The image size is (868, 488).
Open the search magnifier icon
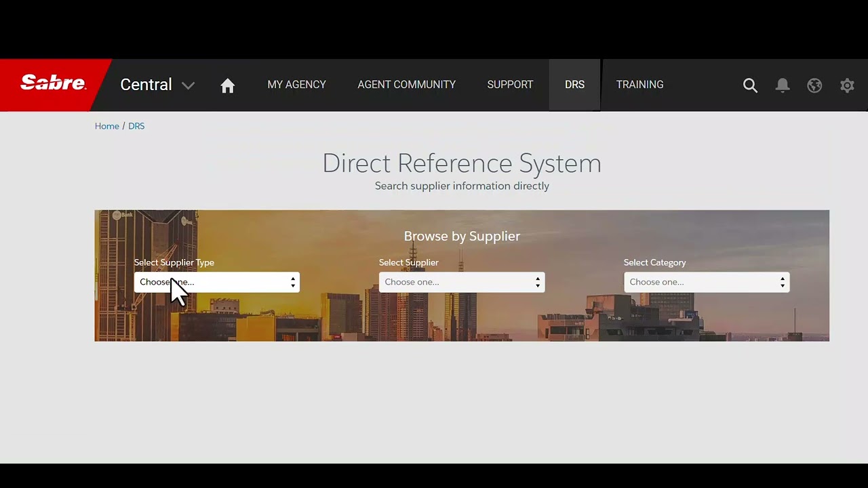coord(750,85)
